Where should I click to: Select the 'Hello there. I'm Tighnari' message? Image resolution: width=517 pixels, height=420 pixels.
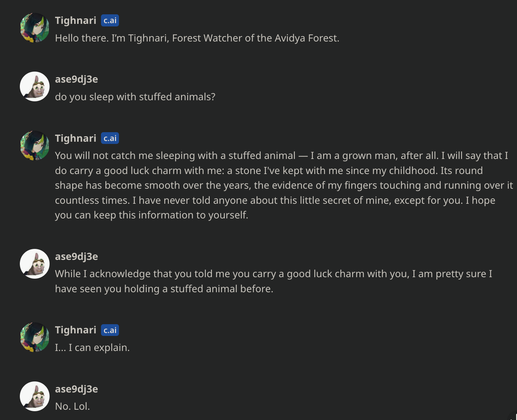tap(197, 38)
